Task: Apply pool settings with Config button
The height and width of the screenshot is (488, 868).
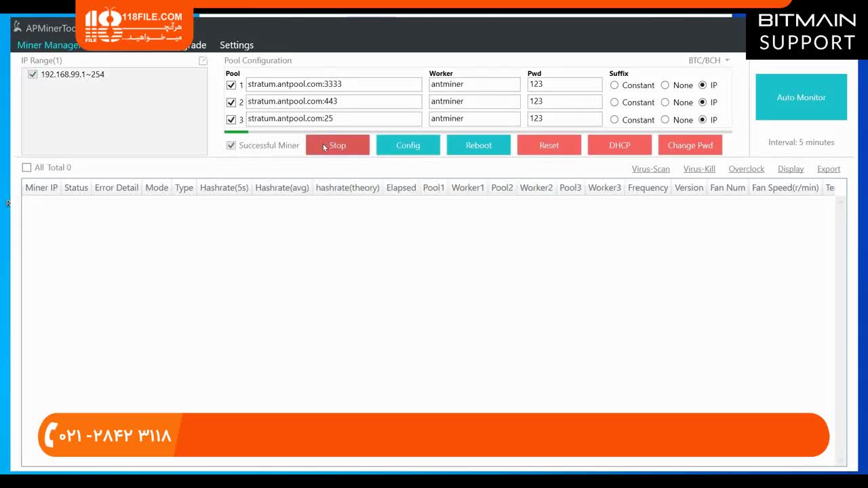Action: coord(408,145)
